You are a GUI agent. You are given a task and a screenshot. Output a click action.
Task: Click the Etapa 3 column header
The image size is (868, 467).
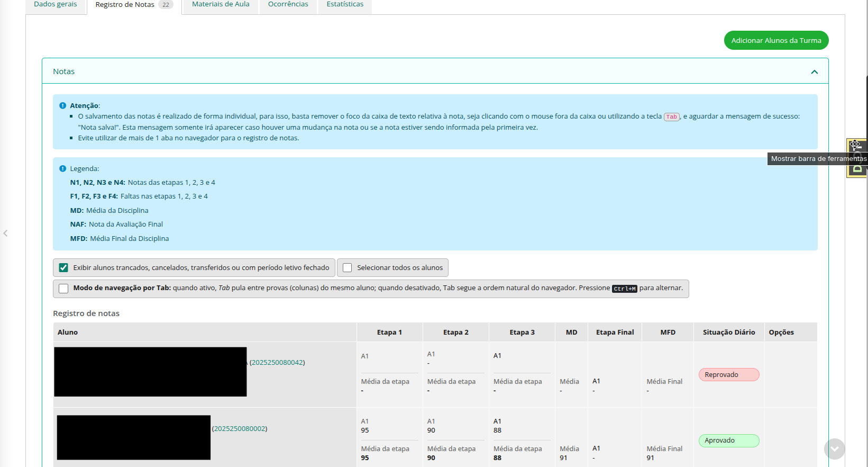(522, 333)
